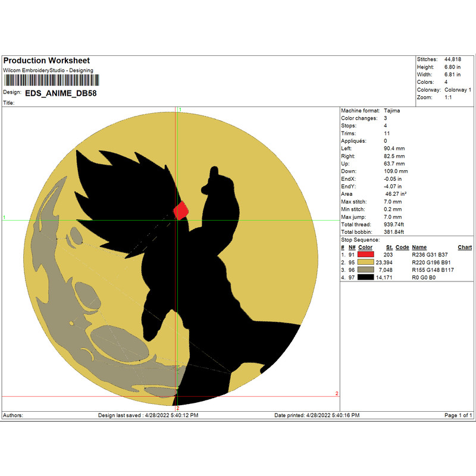Click the 'Production Worksheet' title
Screen dimensions: 476x476
tap(46, 61)
